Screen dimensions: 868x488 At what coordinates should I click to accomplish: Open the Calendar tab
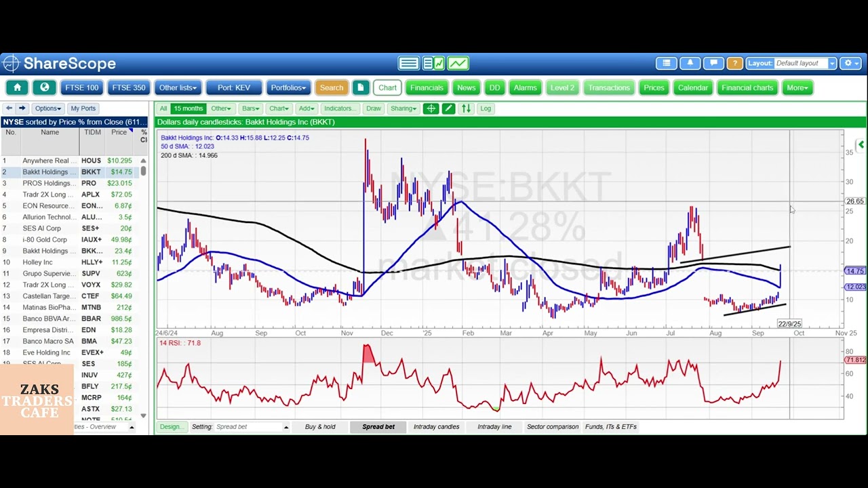tap(693, 87)
